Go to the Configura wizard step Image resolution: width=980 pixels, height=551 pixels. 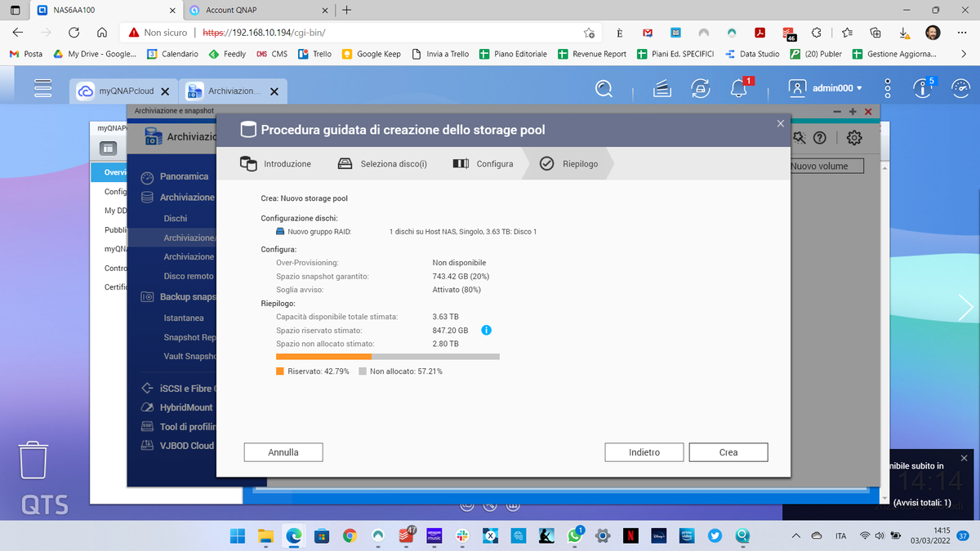(x=483, y=164)
